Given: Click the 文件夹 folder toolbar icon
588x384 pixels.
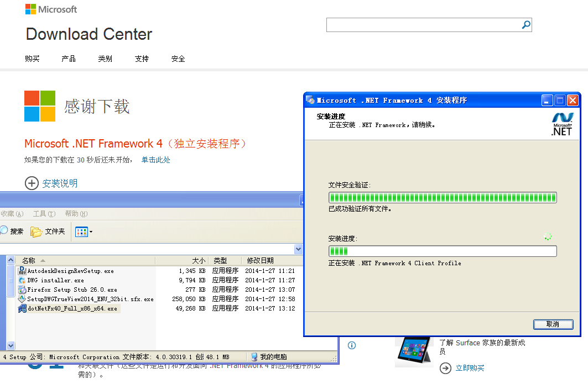Looking at the screenshot, I should (36, 232).
